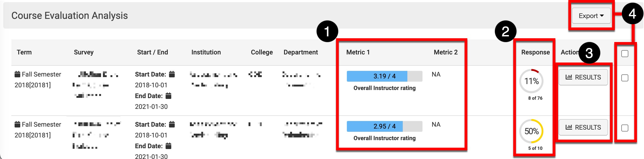
Task: Click the 2.95 / 4 rating bar
Action: [384, 126]
